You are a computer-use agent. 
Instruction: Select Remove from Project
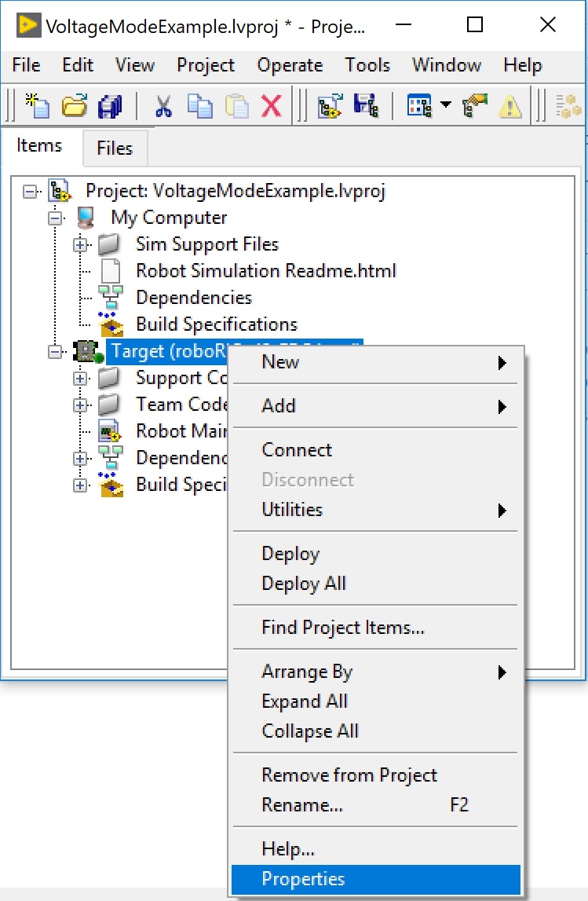coord(375,775)
